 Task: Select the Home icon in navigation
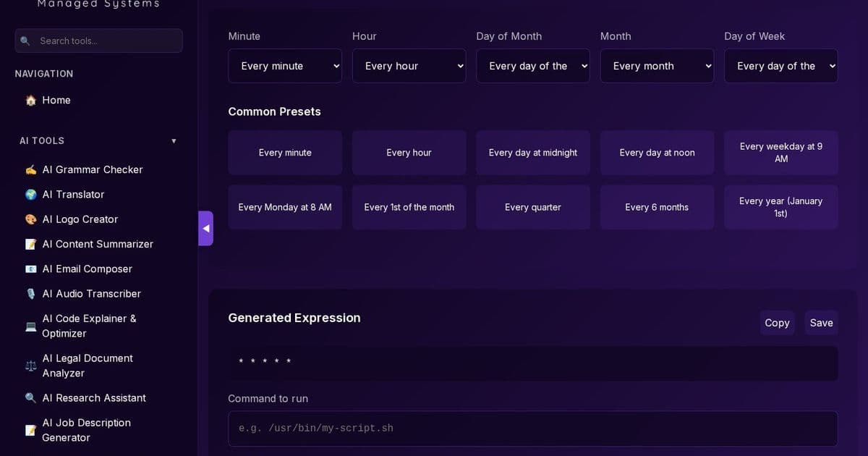pos(30,100)
